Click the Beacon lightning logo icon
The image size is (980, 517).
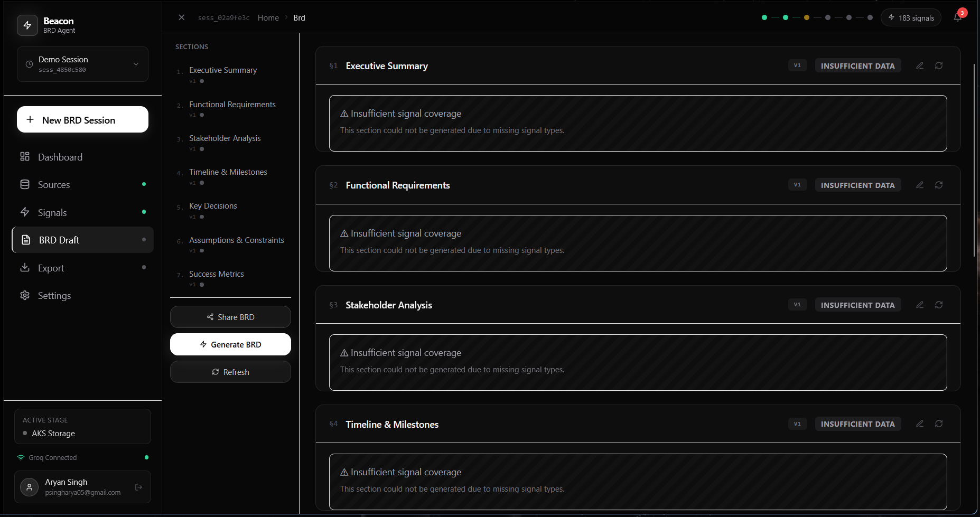pyautogui.click(x=27, y=25)
